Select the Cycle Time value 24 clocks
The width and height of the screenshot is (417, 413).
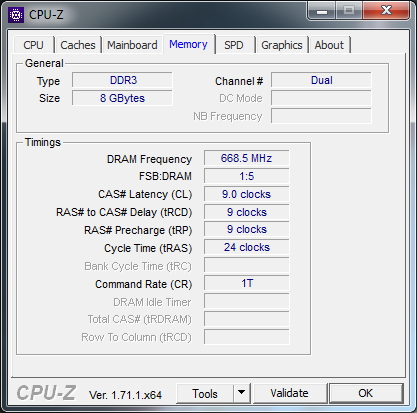(x=247, y=248)
